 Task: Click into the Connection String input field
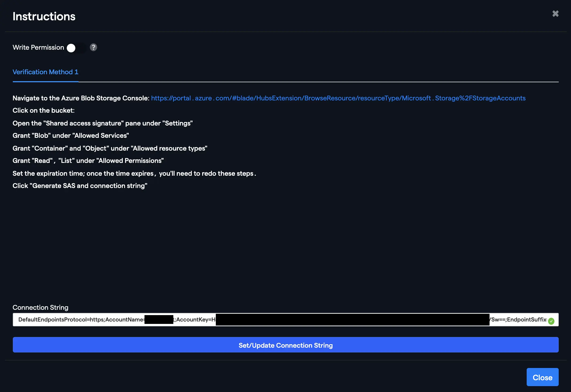[285, 320]
